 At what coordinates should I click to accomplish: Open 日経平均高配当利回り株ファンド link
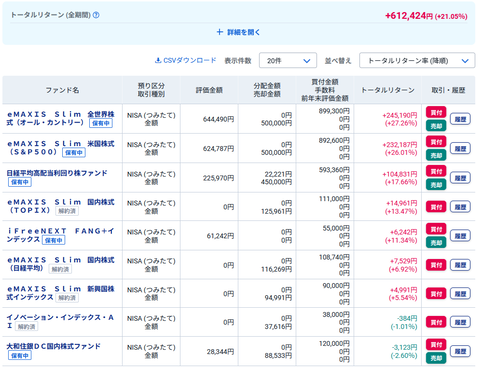pos(57,173)
